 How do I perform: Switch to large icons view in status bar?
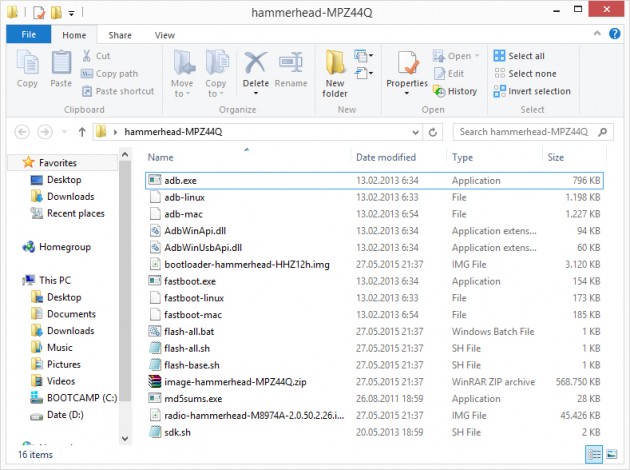(613, 454)
